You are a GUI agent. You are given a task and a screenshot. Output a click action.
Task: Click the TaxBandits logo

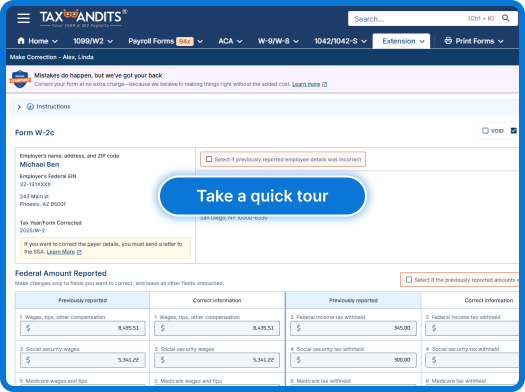(x=83, y=18)
